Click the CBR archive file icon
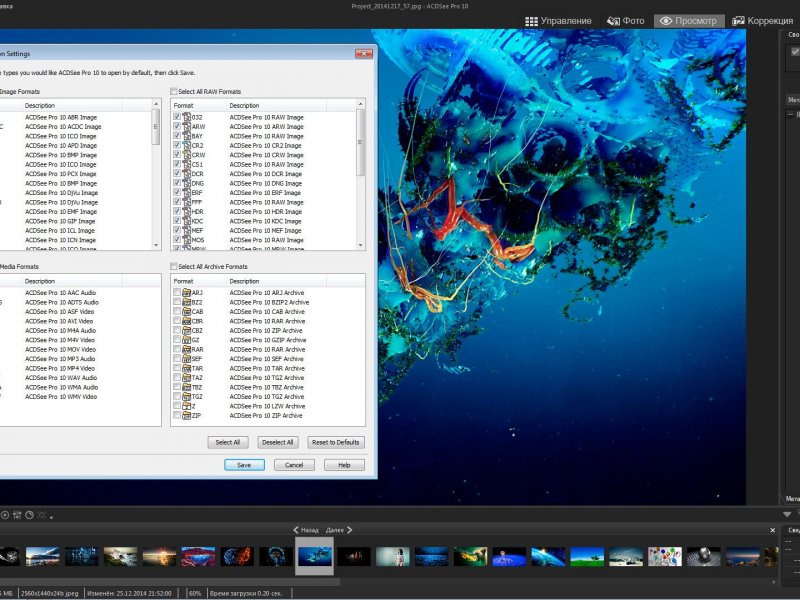Image resolution: width=800 pixels, height=600 pixels. tap(187, 321)
